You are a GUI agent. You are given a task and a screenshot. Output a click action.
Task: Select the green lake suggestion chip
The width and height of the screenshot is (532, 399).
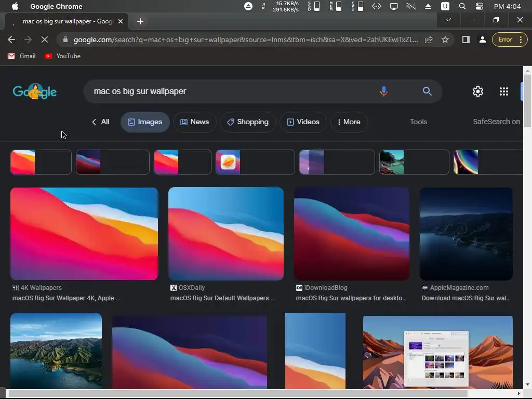click(x=414, y=162)
